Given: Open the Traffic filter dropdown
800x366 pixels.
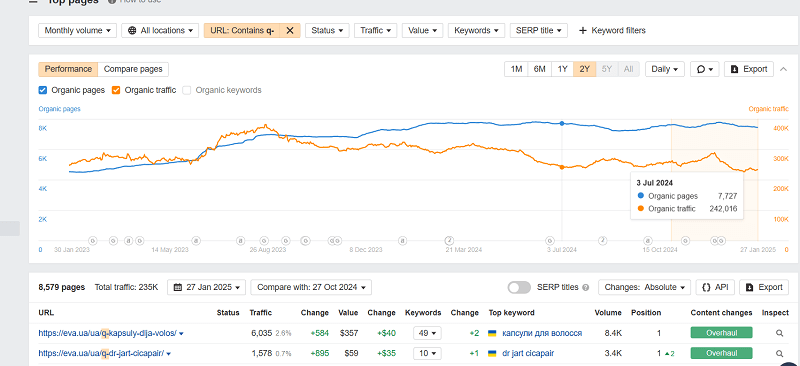Looking at the screenshot, I should tap(376, 31).
